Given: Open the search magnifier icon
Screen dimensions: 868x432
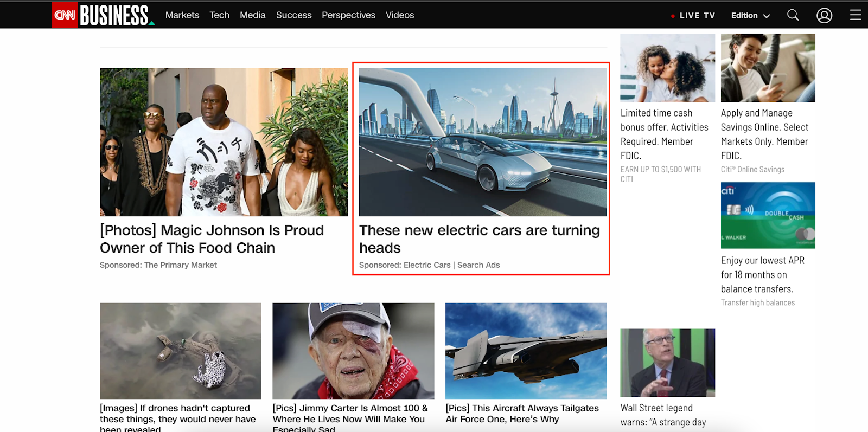Looking at the screenshot, I should (x=793, y=15).
